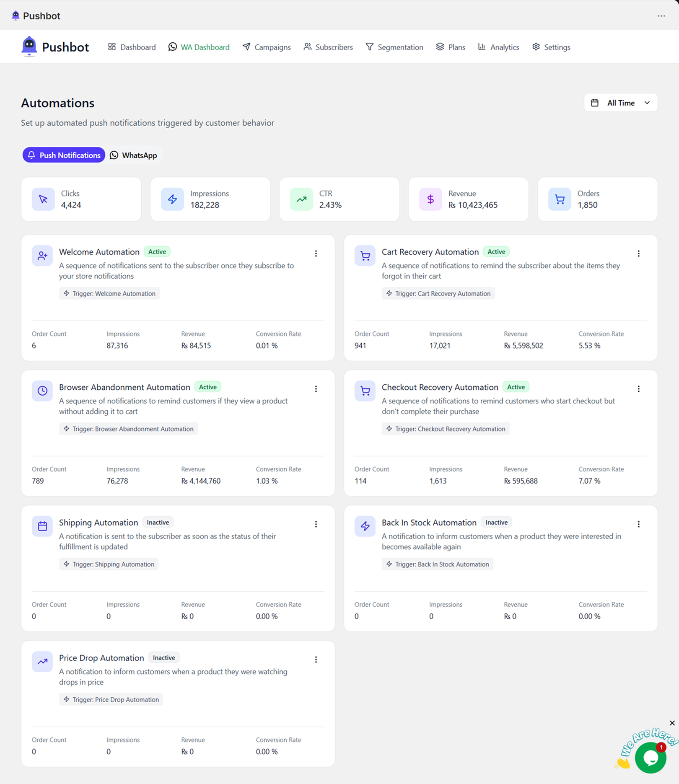The width and height of the screenshot is (679, 784).
Task: Click Back In Stock Automation title
Action: [429, 523]
